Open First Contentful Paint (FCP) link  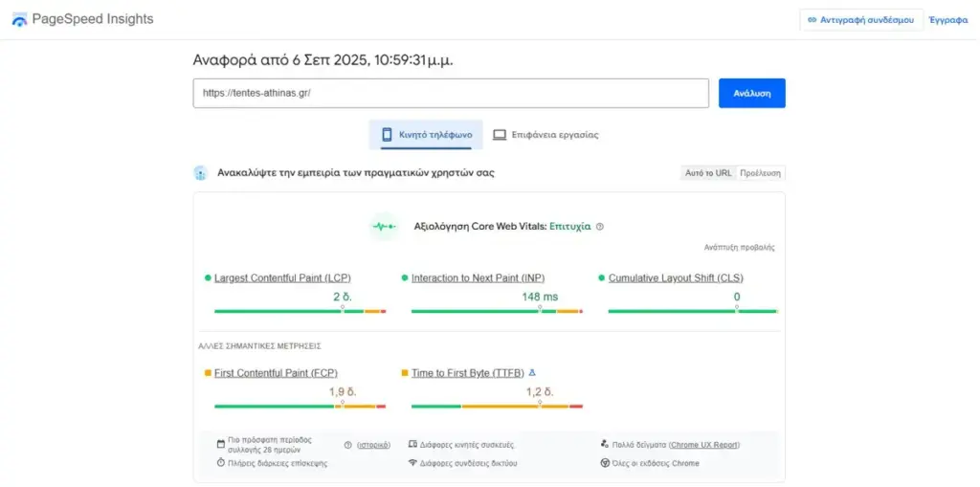(276, 372)
